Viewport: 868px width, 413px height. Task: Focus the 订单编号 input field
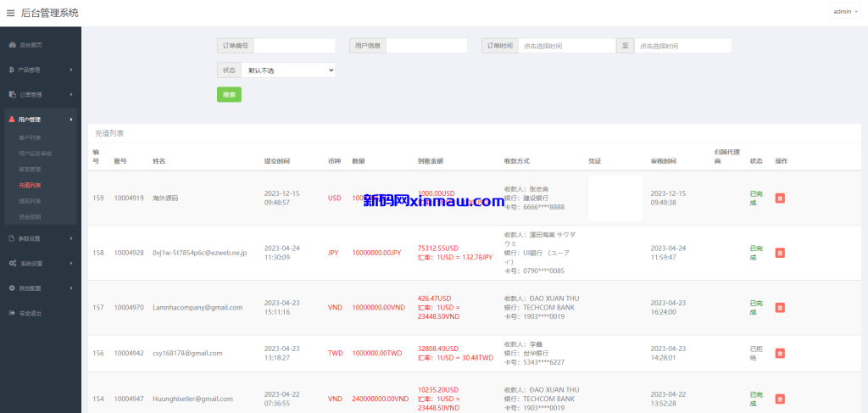pos(294,46)
